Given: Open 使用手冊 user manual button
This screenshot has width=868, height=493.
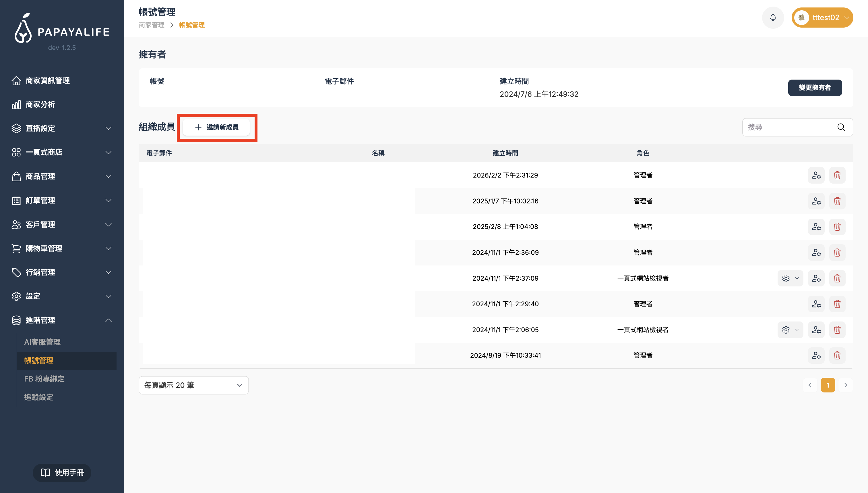Looking at the screenshot, I should pyautogui.click(x=62, y=473).
